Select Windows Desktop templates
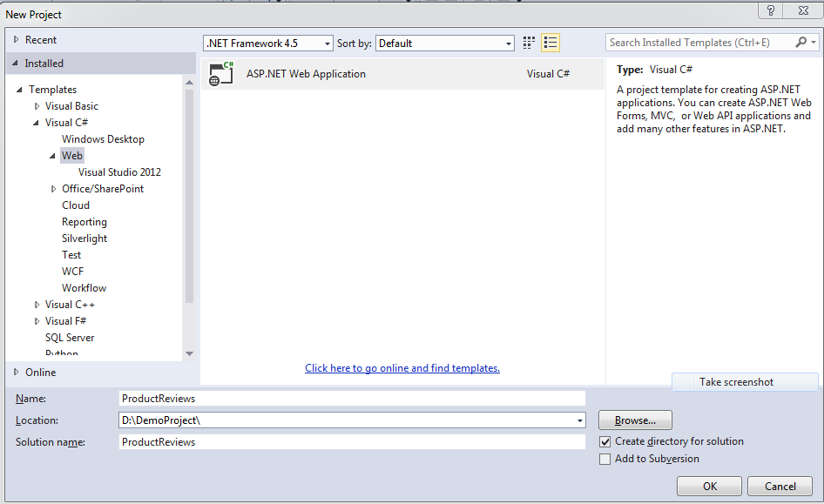Image resolution: width=824 pixels, height=504 pixels. 103,139
